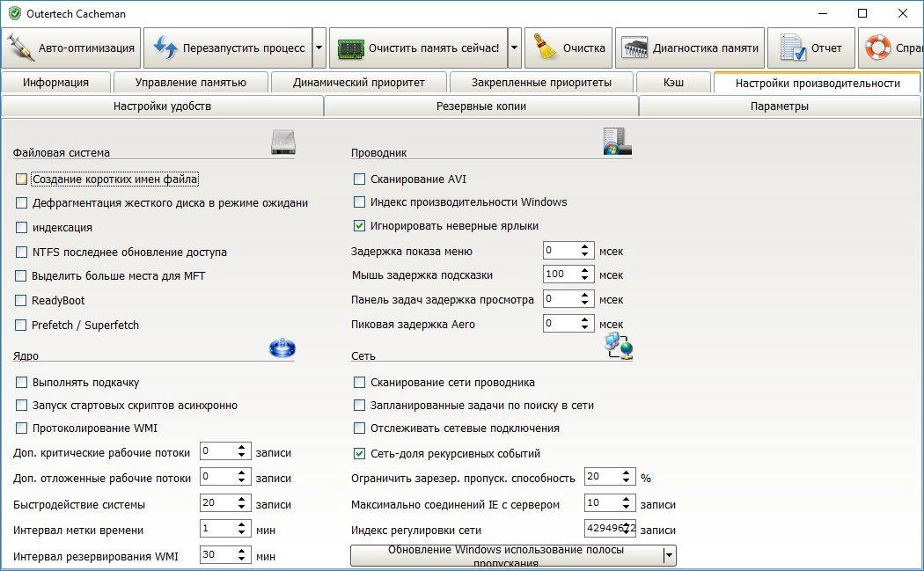Screen dimensions: 924x571
Task: Click the Restart process arrows icon
Action: (165, 48)
